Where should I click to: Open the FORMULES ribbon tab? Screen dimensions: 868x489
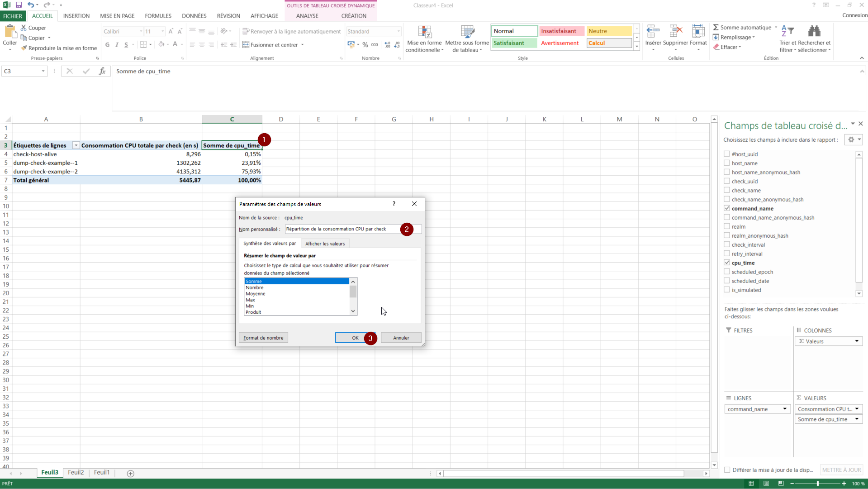tap(158, 16)
